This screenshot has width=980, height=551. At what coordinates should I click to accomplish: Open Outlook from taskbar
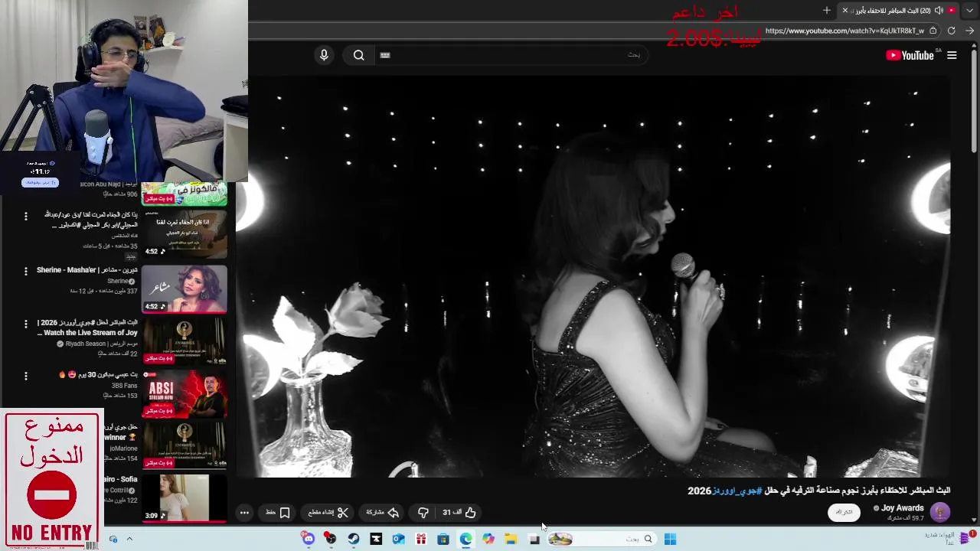(x=398, y=539)
